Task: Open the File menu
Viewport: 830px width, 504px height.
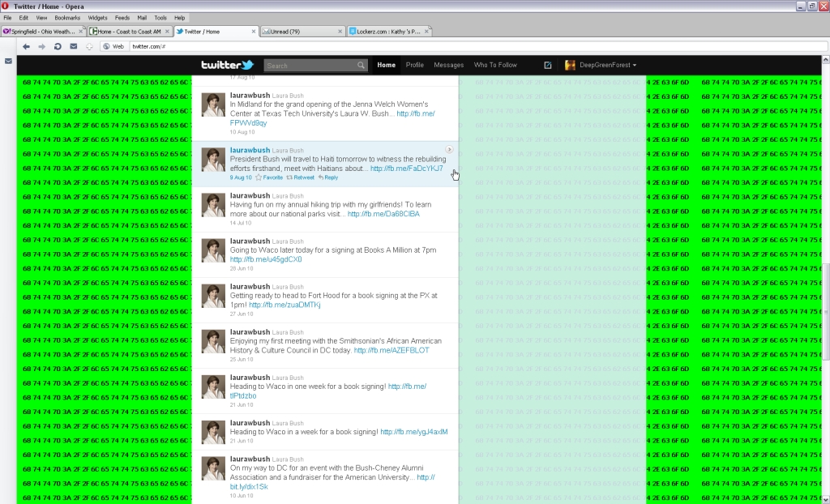Action: coord(7,18)
